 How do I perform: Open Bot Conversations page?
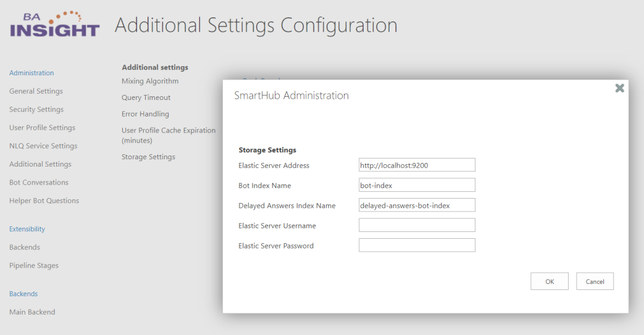point(39,183)
